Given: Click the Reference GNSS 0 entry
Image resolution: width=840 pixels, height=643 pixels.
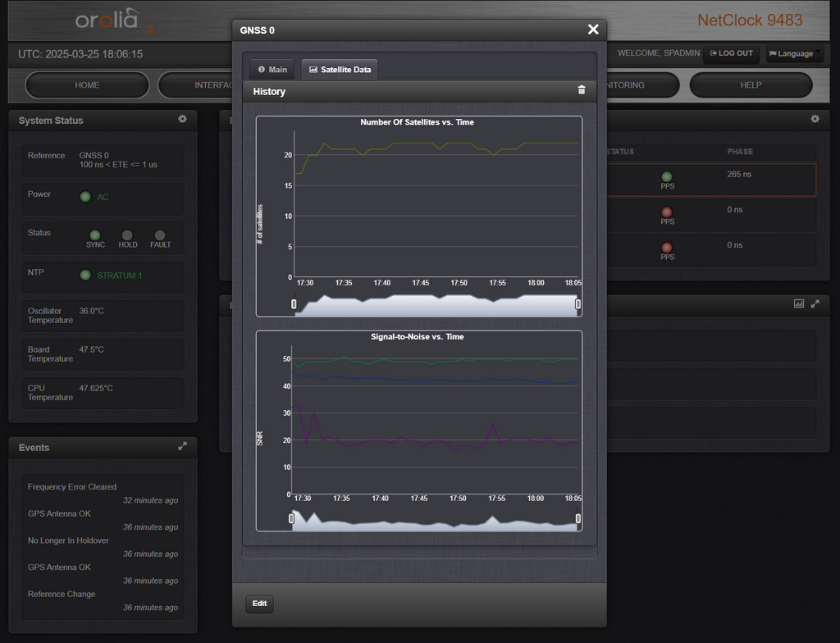Looking at the screenshot, I should (x=103, y=160).
